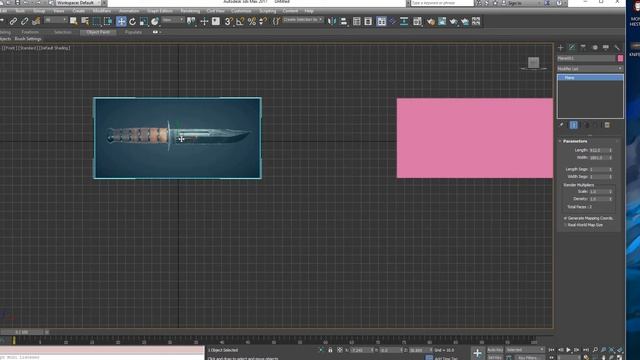Viewport: 640px width, 360px height.
Task: Open Create Selection Set dropdown
Action: 303,20
